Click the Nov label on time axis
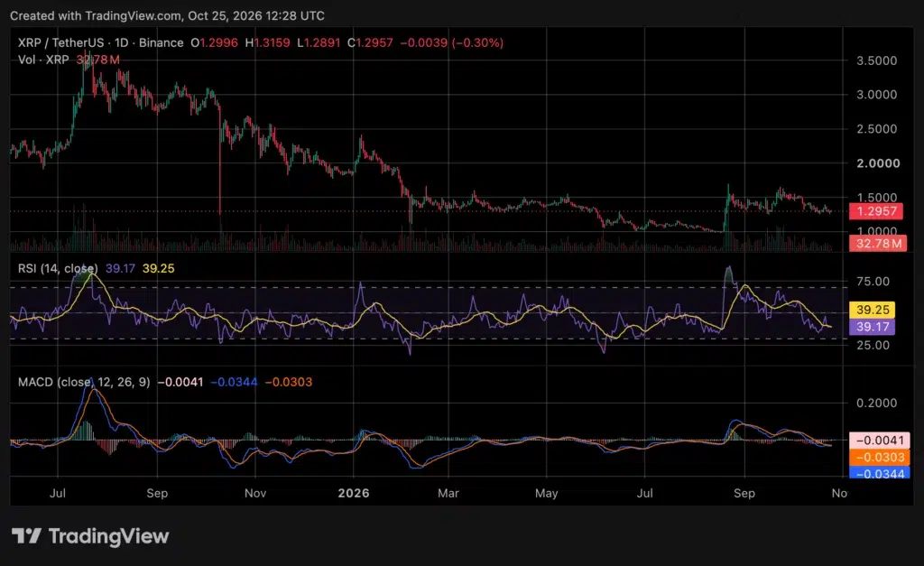The width and height of the screenshot is (924, 566). click(x=255, y=493)
